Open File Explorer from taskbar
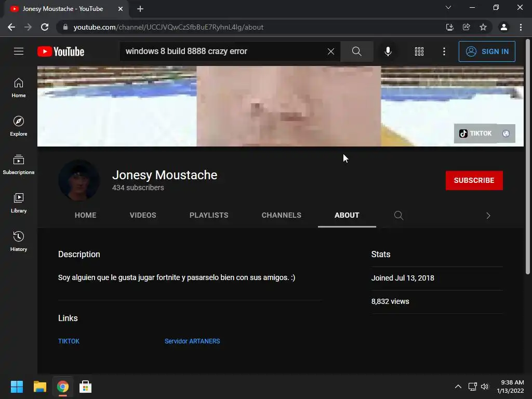 pos(39,387)
